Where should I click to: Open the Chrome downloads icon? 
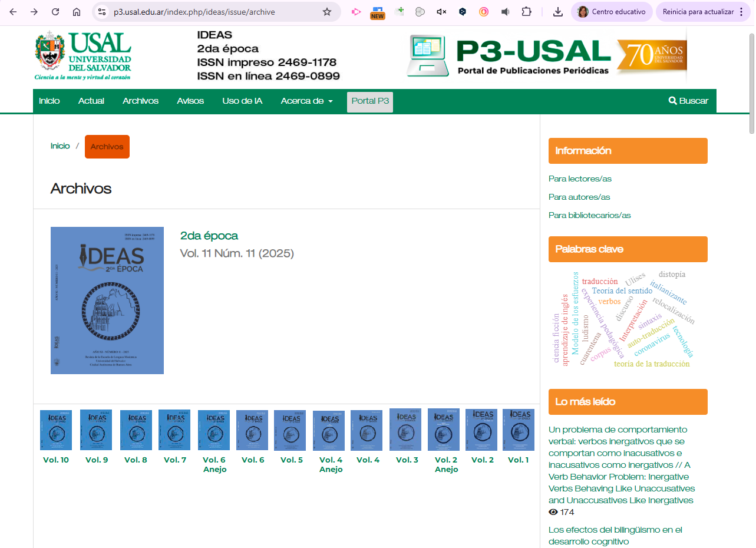pyautogui.click(x=557, y=12)
